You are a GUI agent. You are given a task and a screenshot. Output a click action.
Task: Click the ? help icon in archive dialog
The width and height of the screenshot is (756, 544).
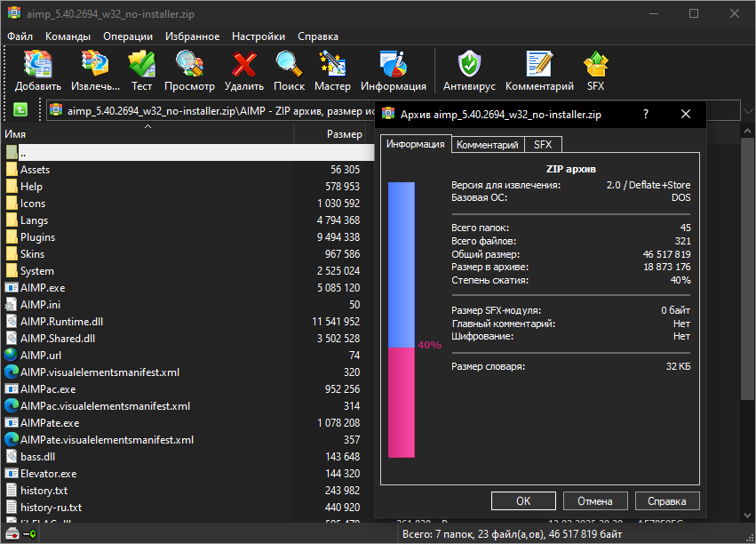coord(646,115)
